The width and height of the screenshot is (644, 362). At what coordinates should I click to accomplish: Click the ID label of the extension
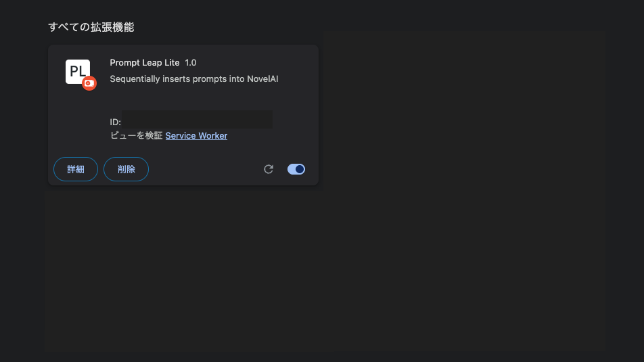tap(116, 122)
